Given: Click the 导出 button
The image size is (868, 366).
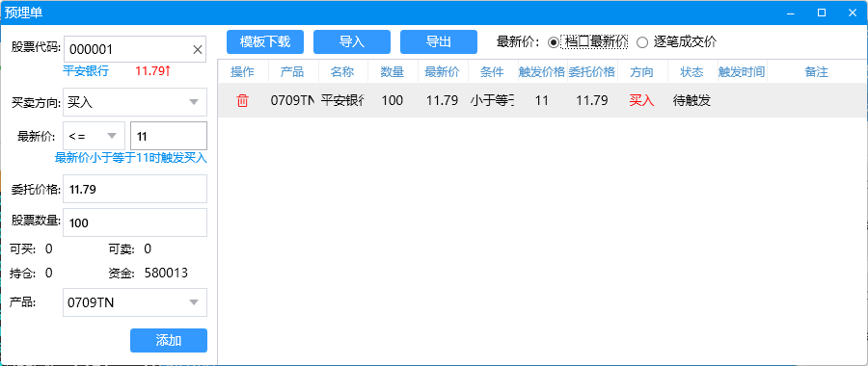Looking at the screenshot, I should coord(439,42).
